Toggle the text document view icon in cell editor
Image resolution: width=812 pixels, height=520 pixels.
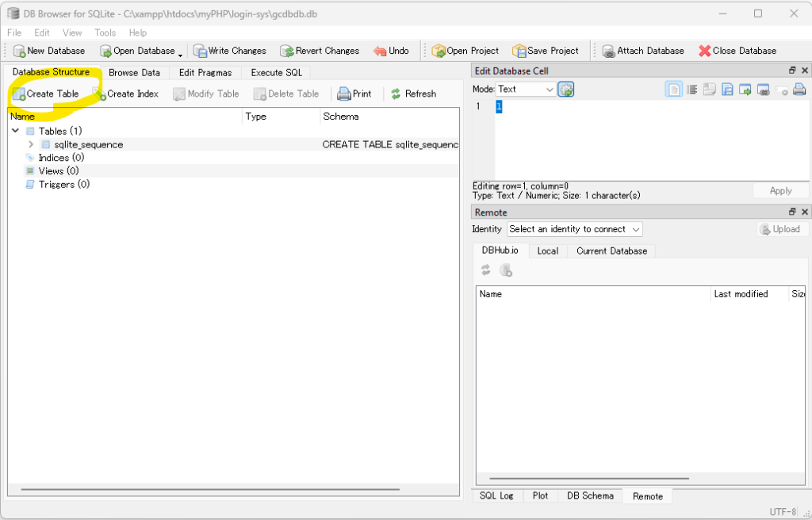click(673, 90)
